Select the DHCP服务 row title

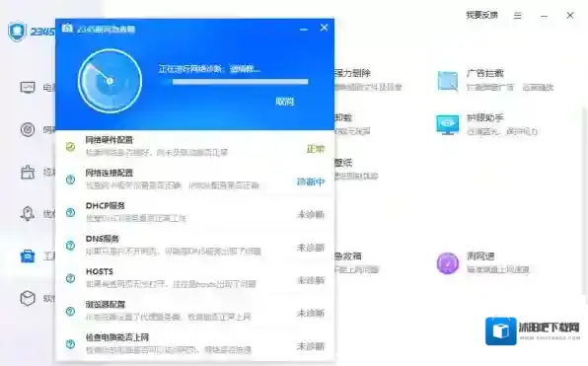tap(106, 206)
